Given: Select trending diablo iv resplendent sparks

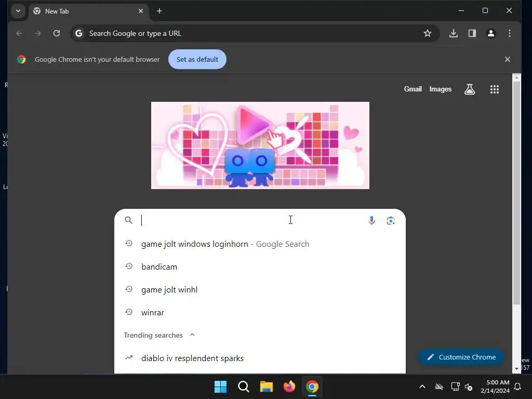Looking at the screenshot, I should pyautogui.click(x=260, y=358).
